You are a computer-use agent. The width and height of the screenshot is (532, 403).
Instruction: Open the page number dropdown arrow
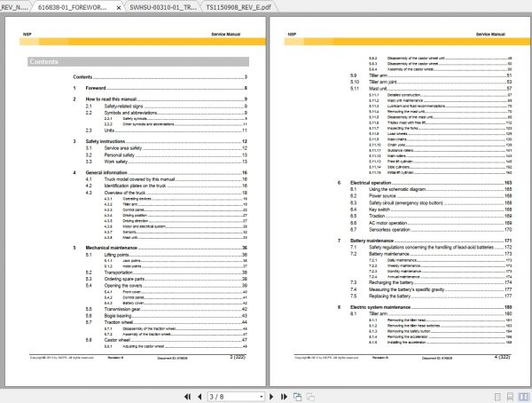(262, 397)
